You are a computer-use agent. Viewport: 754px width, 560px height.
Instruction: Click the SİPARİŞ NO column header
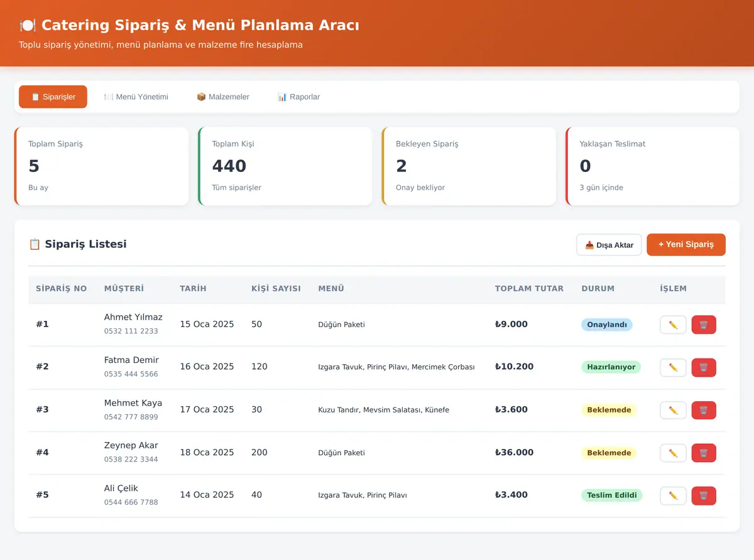pyautogui.click(x=61, y=289)
